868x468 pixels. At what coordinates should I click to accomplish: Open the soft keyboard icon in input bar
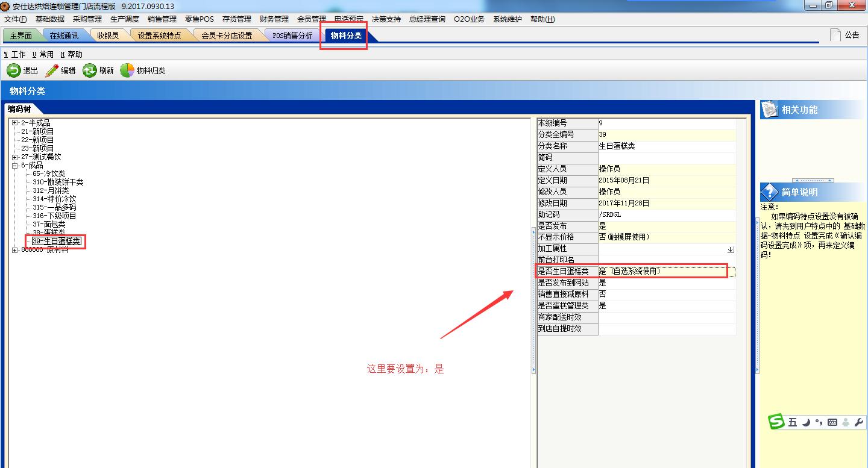[832, 422]
